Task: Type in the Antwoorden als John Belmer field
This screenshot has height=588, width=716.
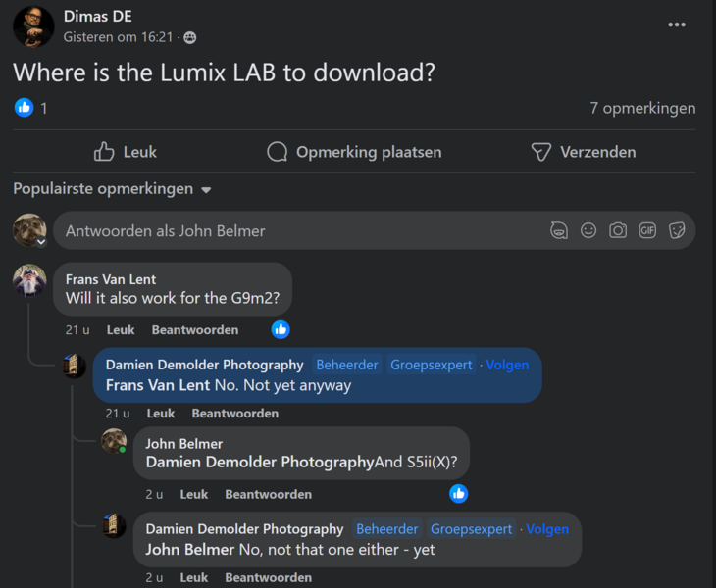Action: tap(294, 231)
